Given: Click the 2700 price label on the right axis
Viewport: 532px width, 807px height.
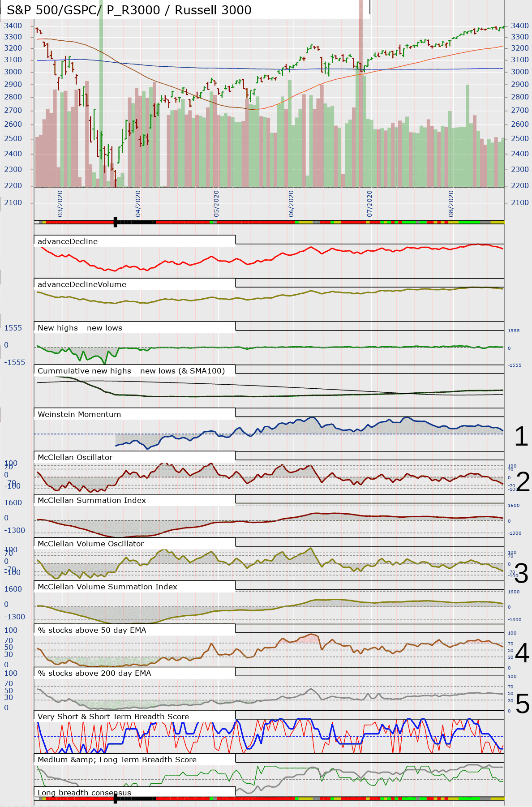Looking at the screenshot, I should 520,110.
